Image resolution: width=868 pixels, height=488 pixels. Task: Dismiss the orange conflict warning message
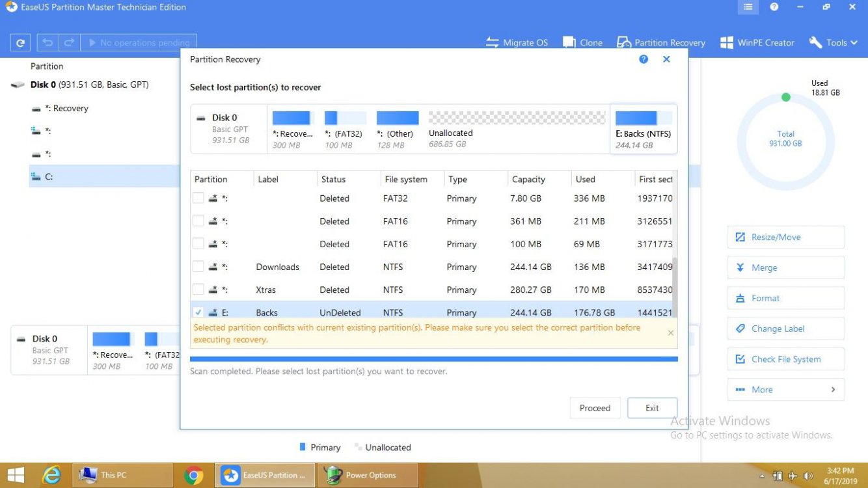coord(671,333)
